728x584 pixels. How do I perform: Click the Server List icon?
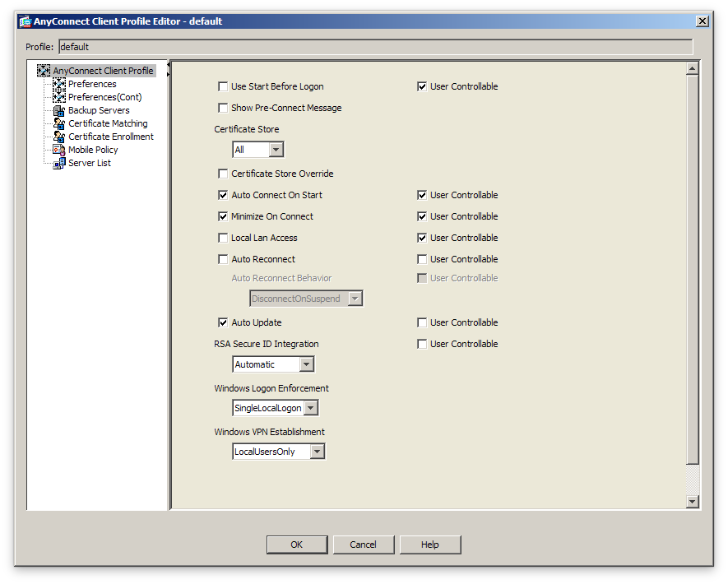click(59, 163)
